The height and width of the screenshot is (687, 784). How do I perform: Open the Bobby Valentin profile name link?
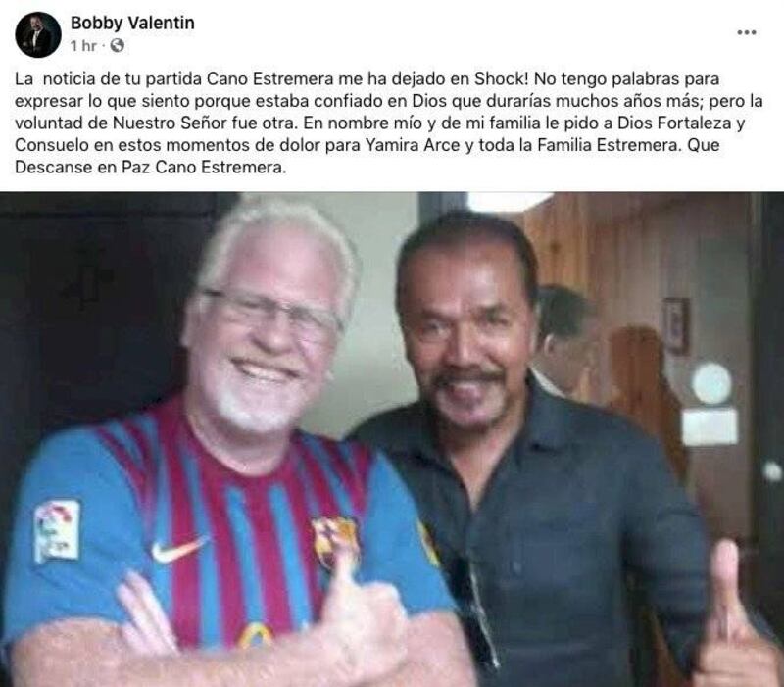point(132,23)
